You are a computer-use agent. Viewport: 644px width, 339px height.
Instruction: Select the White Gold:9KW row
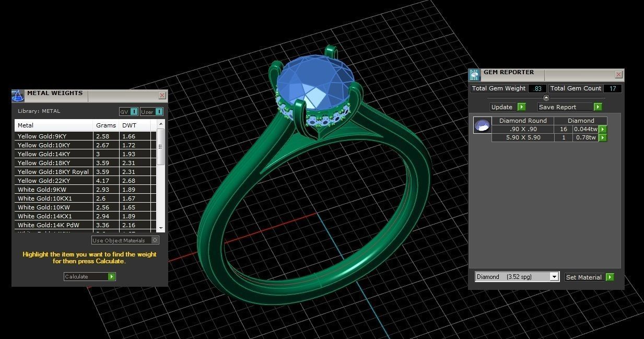[86, 190]
